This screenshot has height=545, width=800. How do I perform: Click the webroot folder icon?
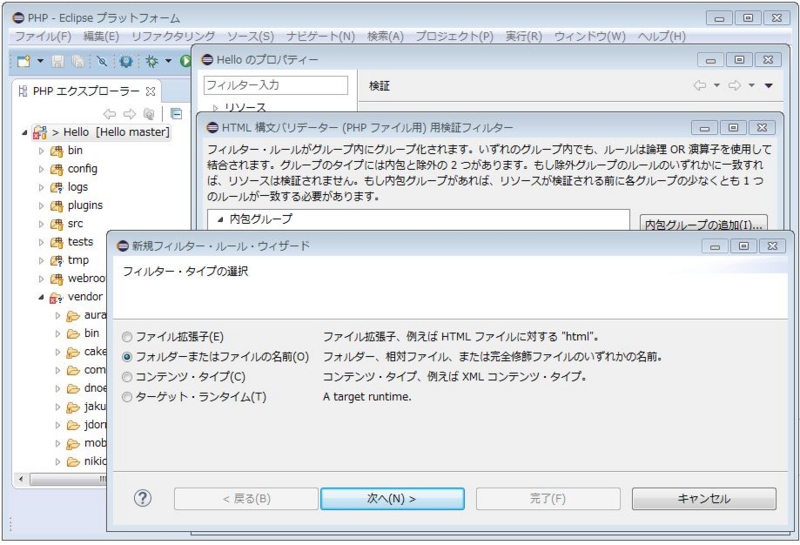tap(56, 279)
